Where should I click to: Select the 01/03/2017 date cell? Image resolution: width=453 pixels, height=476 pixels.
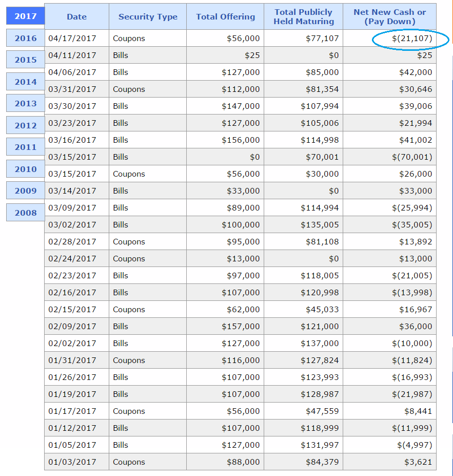tap(77, 462)
